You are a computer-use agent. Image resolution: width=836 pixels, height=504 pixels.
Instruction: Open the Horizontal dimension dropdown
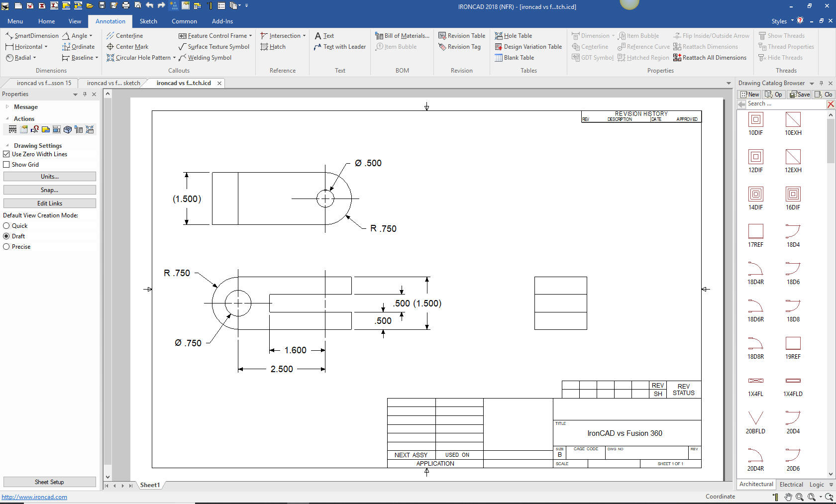(x=46, y=47)
